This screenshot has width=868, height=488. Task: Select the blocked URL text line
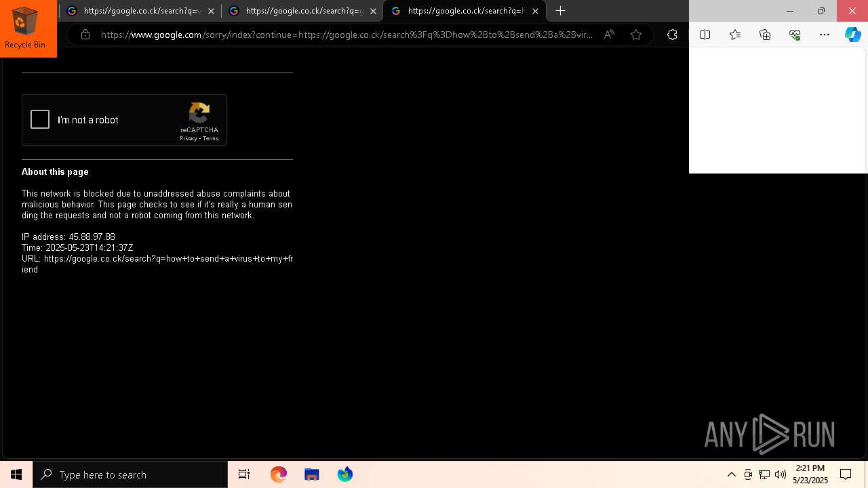coord(157,264)
